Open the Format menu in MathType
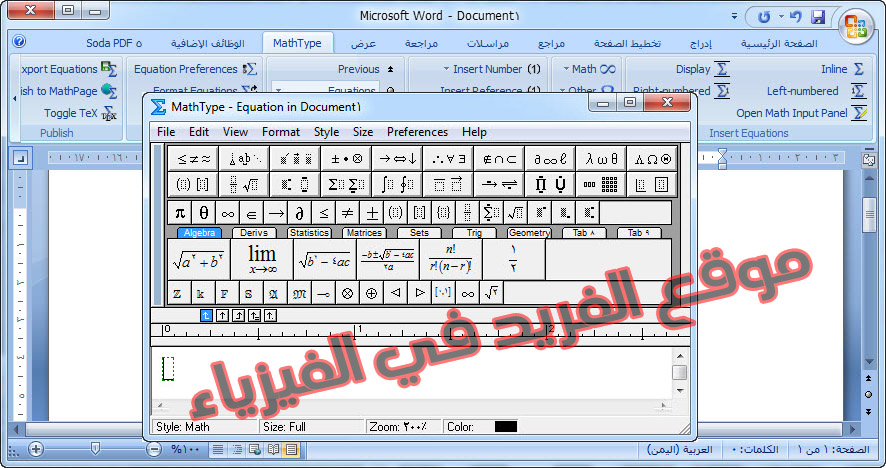The image size is (886, 468). pyautogui.click(x=281, y=132)
